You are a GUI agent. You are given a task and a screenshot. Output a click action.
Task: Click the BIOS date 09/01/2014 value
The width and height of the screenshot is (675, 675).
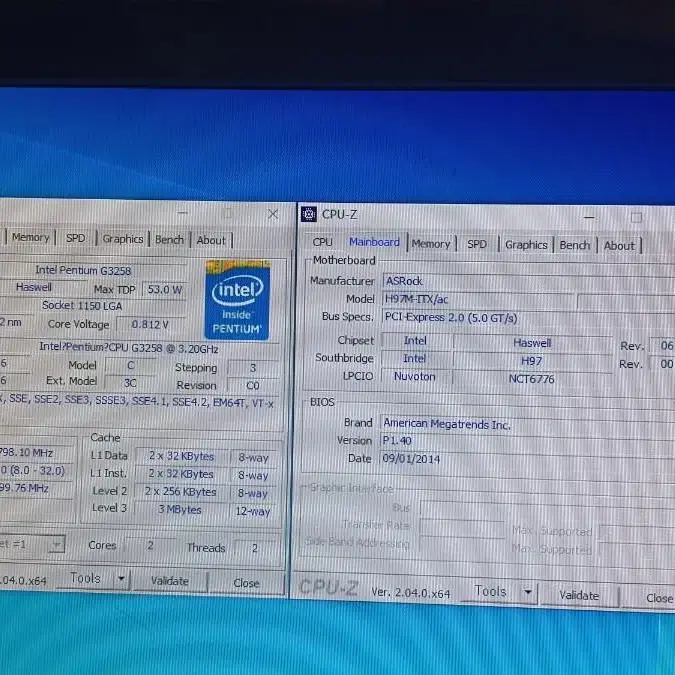click(528, 459)
